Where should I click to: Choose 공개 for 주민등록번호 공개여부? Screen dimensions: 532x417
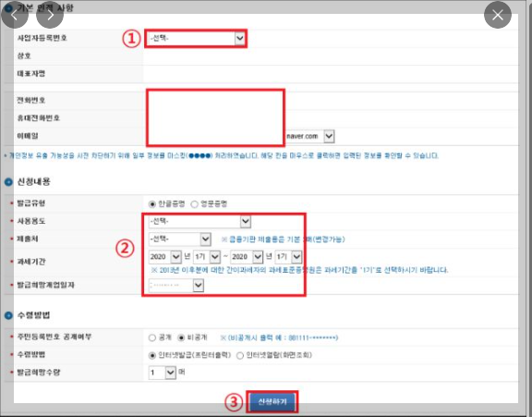point(152,337)
